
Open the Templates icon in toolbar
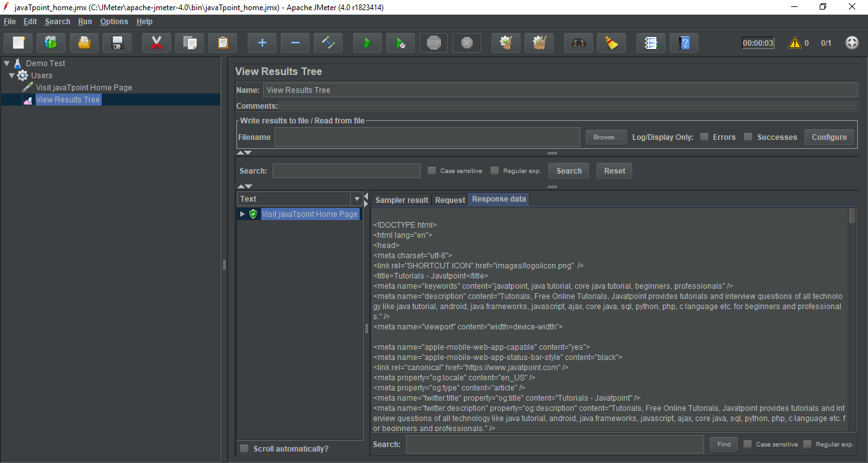[51, 43]
